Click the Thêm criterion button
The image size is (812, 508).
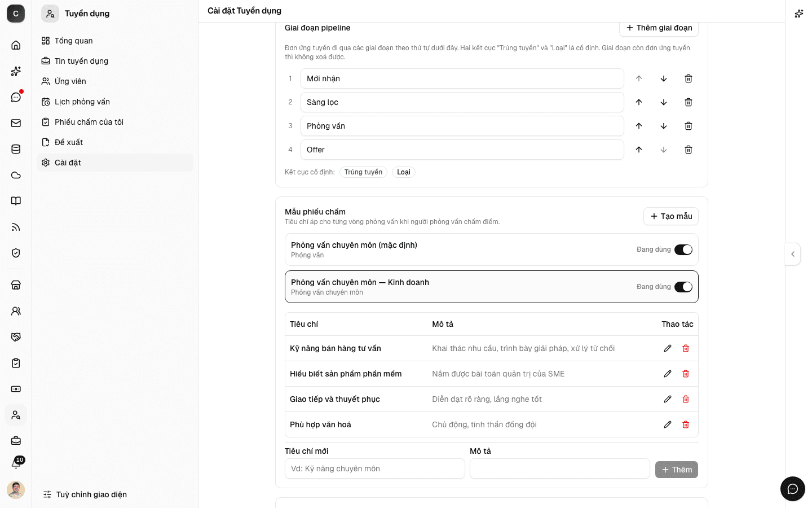(x=677, y=470)
